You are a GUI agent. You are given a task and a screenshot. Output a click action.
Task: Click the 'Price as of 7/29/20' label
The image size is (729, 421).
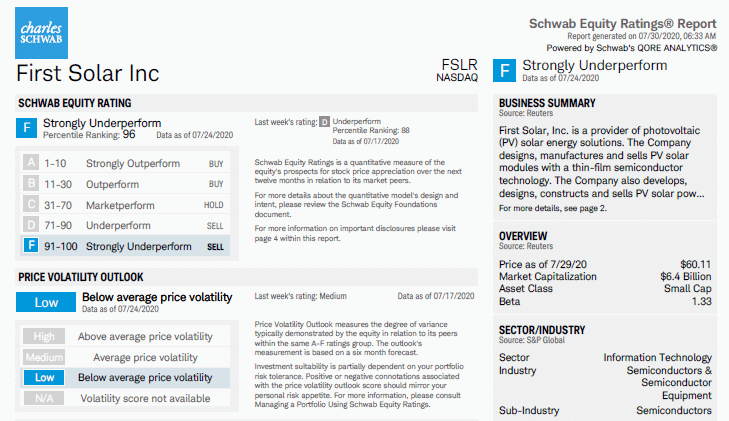coord(543,264)
